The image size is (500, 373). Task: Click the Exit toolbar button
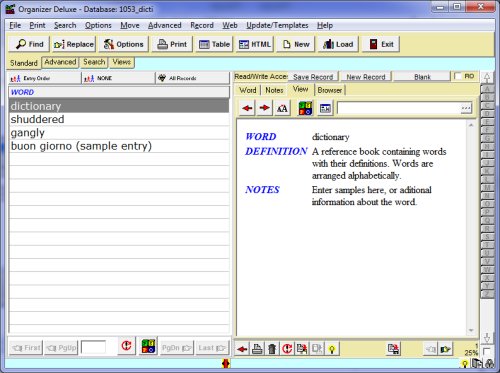click(x=381, y=44)
